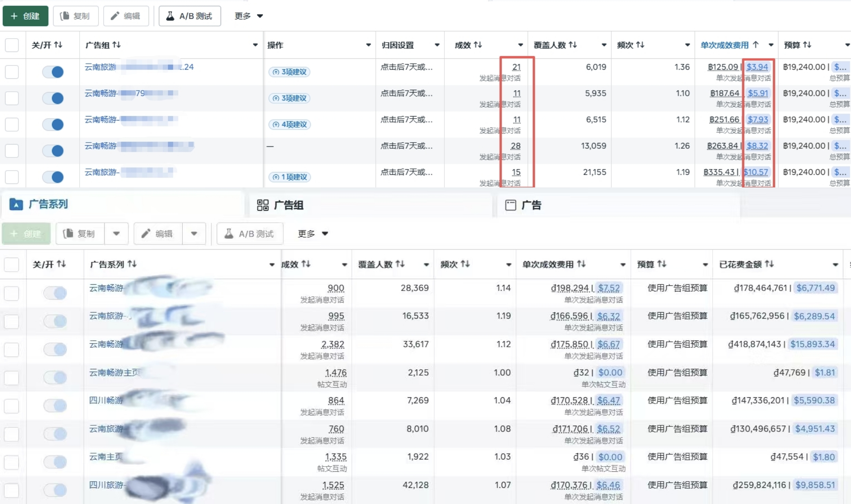Expand the top 更多 dropdown menu

point(249,16)
